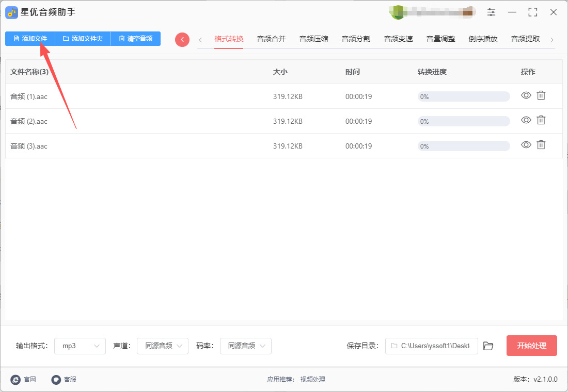Click the eye icon on 音频 (3).aac row
Screen dimensions: 568x392
(x=526, y=145)
